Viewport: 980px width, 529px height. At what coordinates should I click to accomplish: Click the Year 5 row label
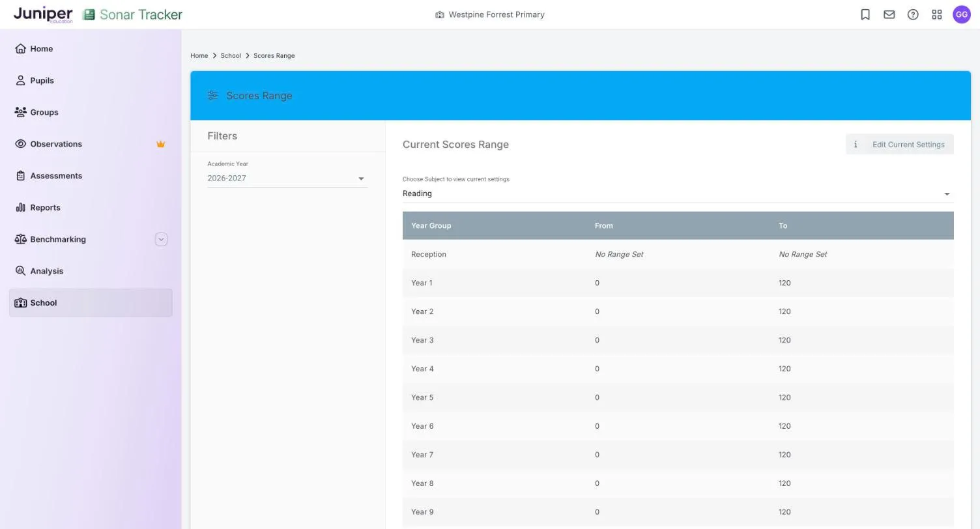tap(422, 398)
